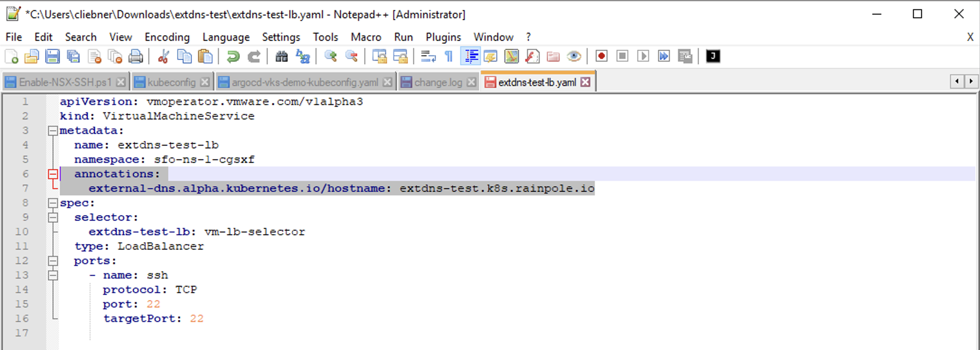Click the Monitoring eye icon
The image size is (980, 350).
[x=574, y=57]
